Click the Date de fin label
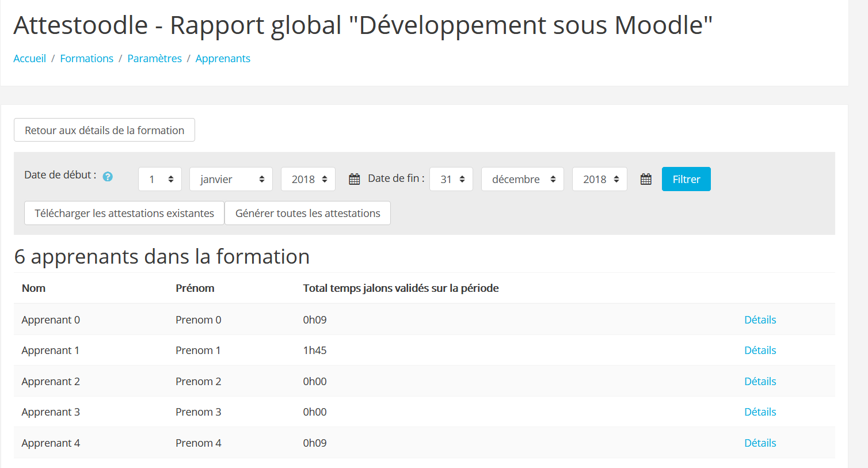The image size is (868, 468). 396,178
